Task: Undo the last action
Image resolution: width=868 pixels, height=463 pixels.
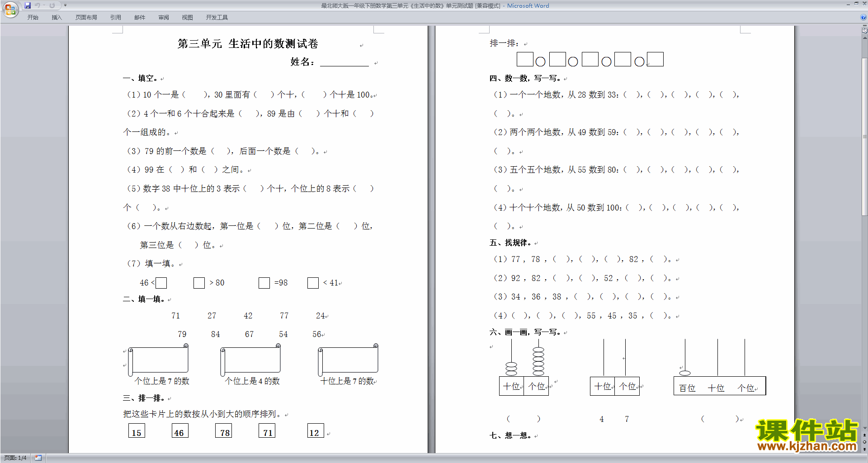Action: pyautogui.click(x=38, y=5)
